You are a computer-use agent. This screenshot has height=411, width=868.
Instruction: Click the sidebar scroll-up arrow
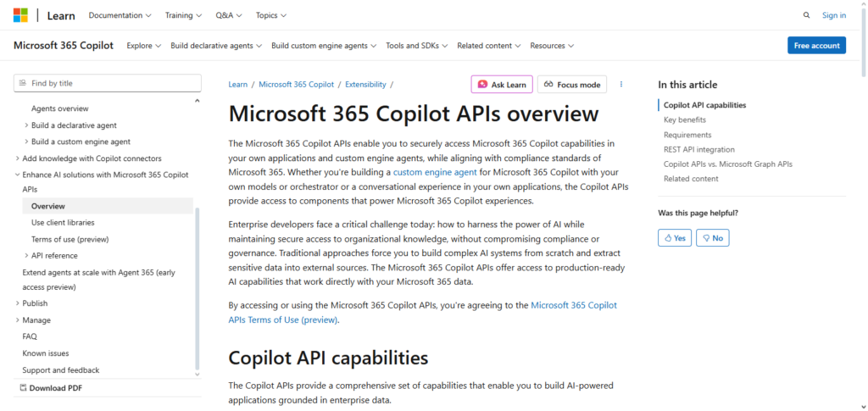[197, 101]
